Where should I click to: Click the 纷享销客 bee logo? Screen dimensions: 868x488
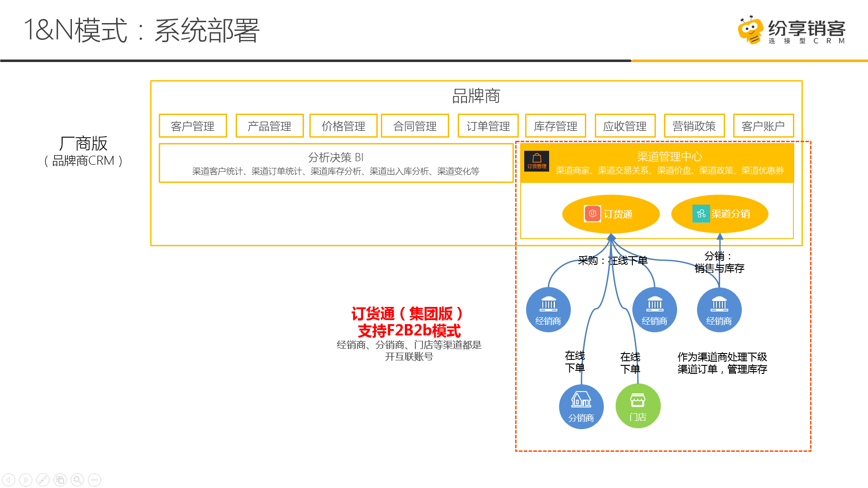(751, 30)
